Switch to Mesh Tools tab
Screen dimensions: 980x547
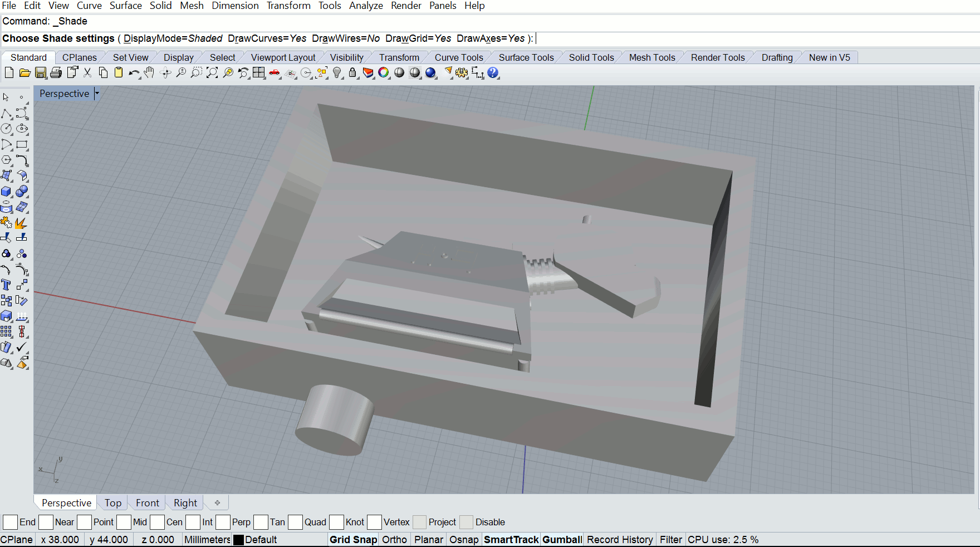[x=652, y=57]
